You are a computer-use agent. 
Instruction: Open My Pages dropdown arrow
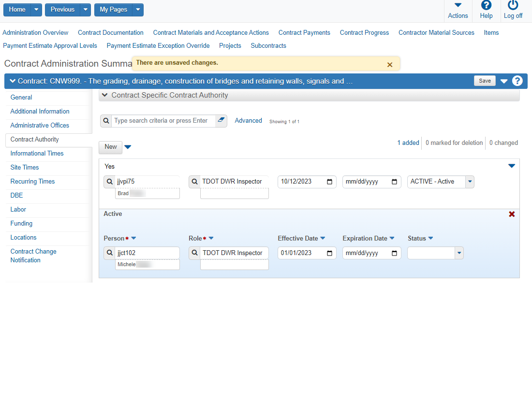click(138, 10)
